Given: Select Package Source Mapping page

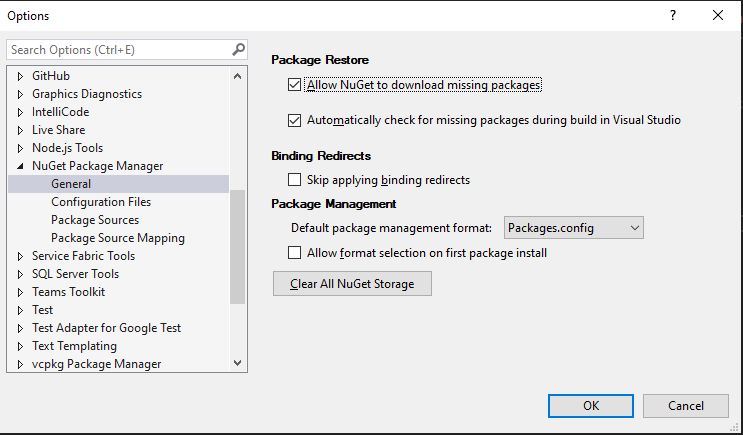Looking at the screenshot, I should [118, 238].
